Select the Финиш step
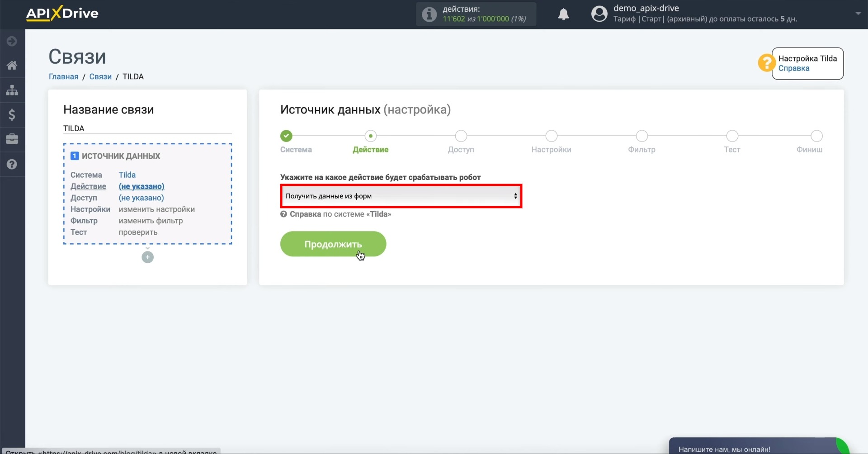 coord(816,136)
